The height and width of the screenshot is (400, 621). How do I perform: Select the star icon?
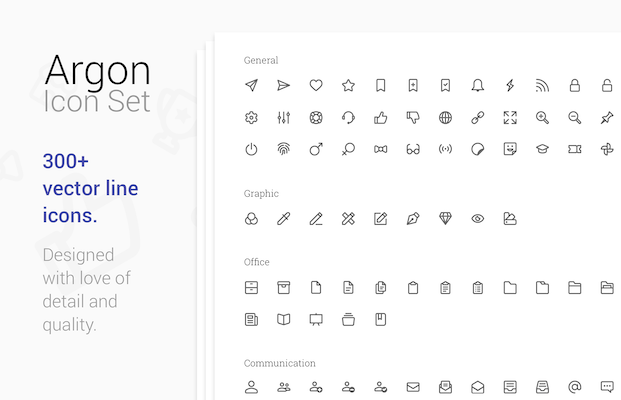pos(348,86)
